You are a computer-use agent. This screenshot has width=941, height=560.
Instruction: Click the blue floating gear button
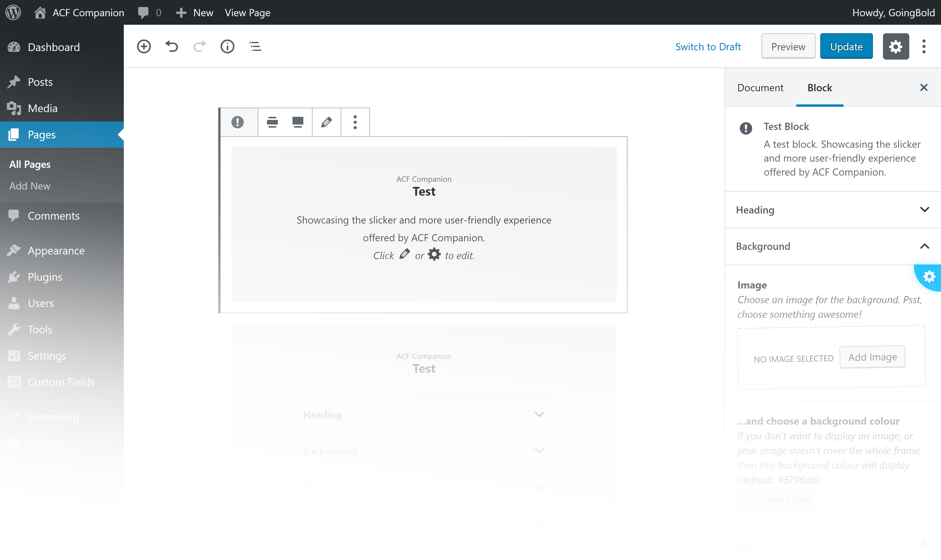point(929,277)
